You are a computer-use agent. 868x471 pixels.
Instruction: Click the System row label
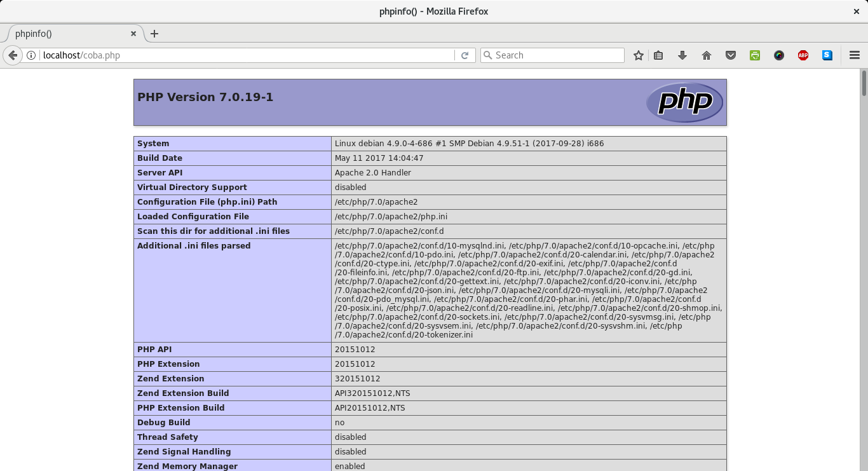(153, 144)
